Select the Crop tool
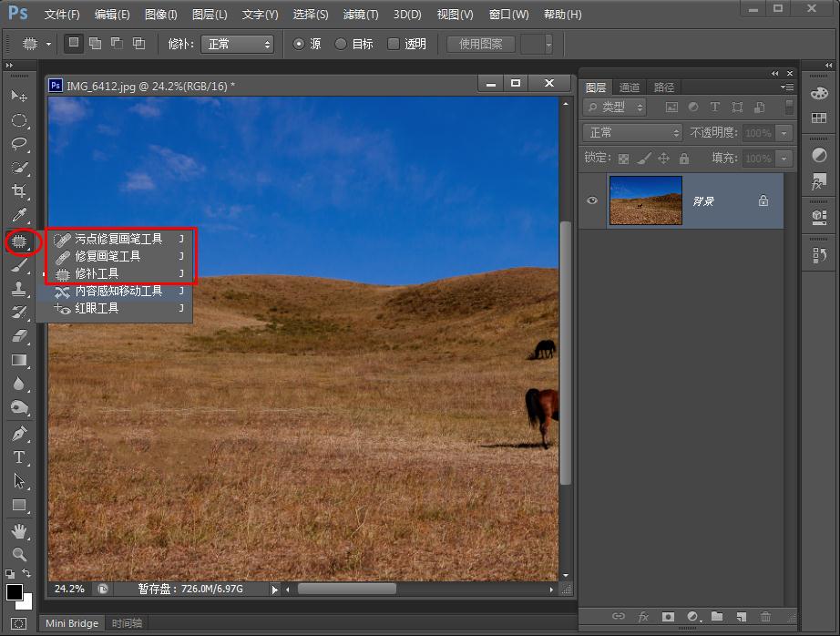Viewport: 840px width, 636px height. pyautogui.click(x=18, y=191)
